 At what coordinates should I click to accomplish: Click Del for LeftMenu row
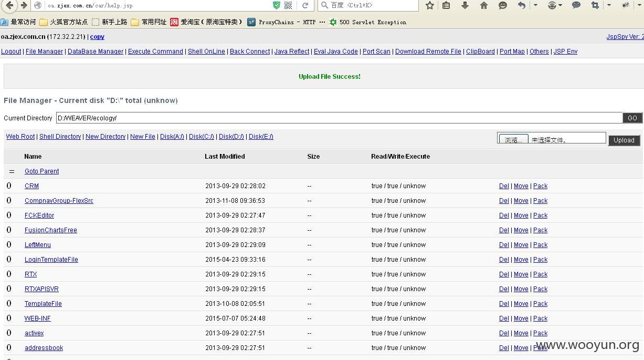click(504, 245)
